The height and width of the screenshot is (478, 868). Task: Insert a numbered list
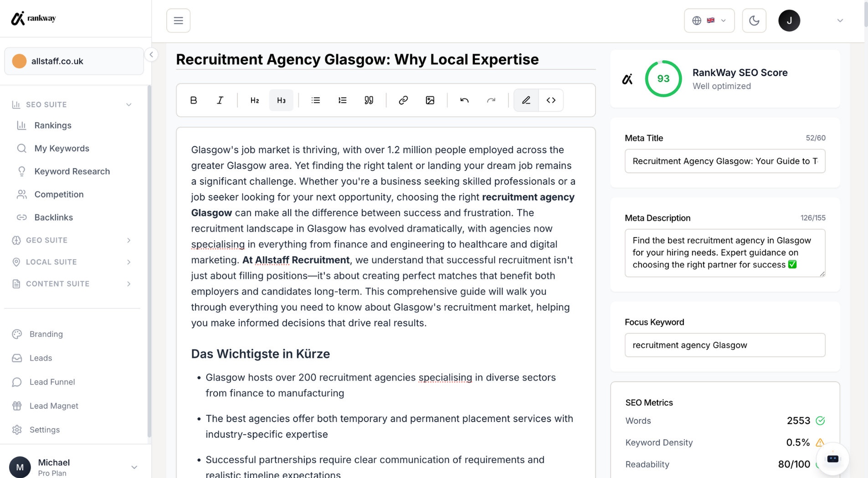coord(342,100)
